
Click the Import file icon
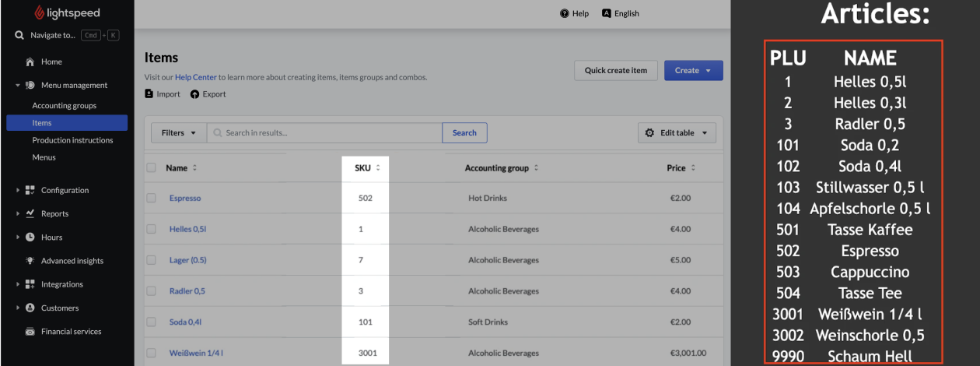click(x=149, y=94)
